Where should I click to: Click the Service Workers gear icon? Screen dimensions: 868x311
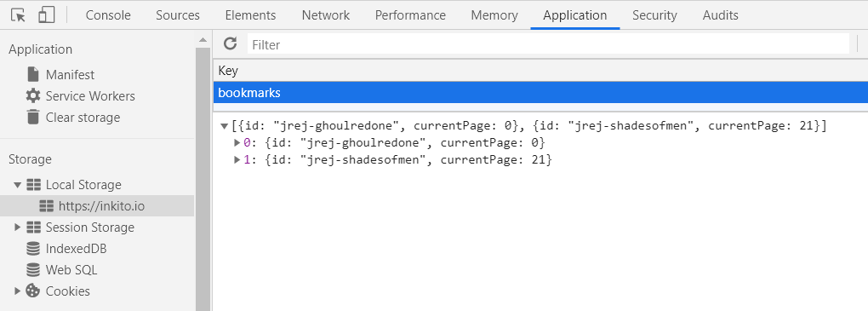click(33, 96)
